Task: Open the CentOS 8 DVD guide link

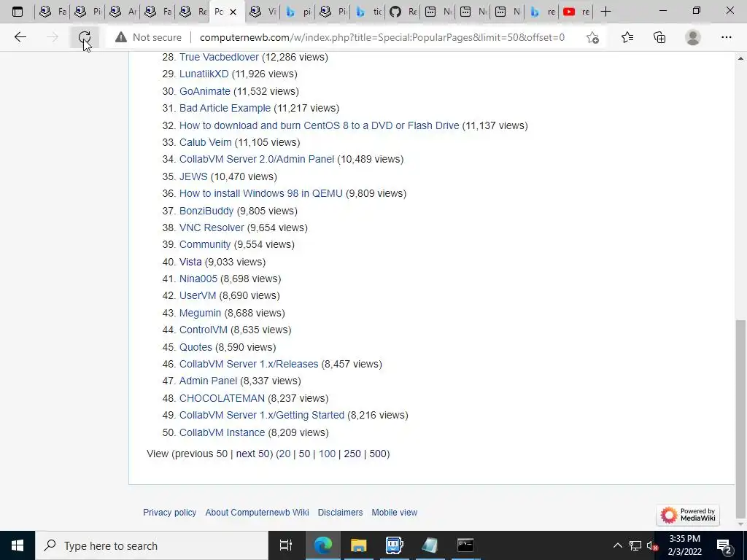Action: (320, 125)
